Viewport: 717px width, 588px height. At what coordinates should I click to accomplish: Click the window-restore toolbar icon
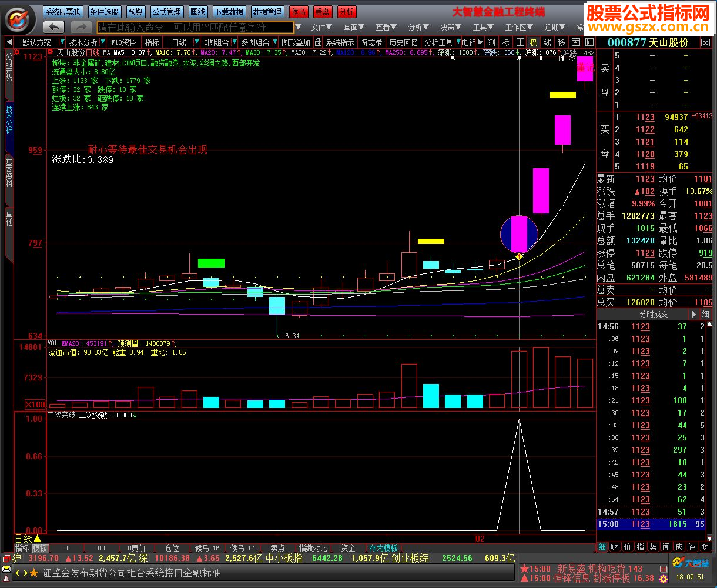[575, 42]
